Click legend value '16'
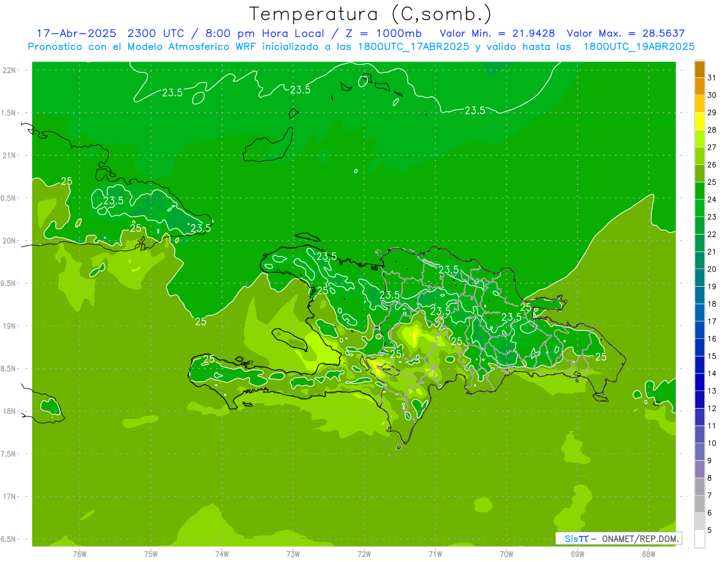 [x=712, y=339]
